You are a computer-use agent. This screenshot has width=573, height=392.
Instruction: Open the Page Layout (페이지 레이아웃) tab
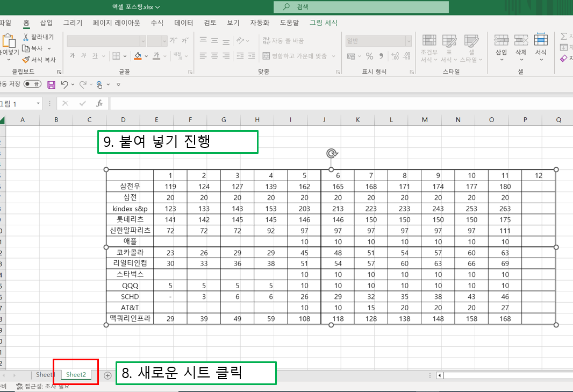pyautogui.click(x=116, y=23)
